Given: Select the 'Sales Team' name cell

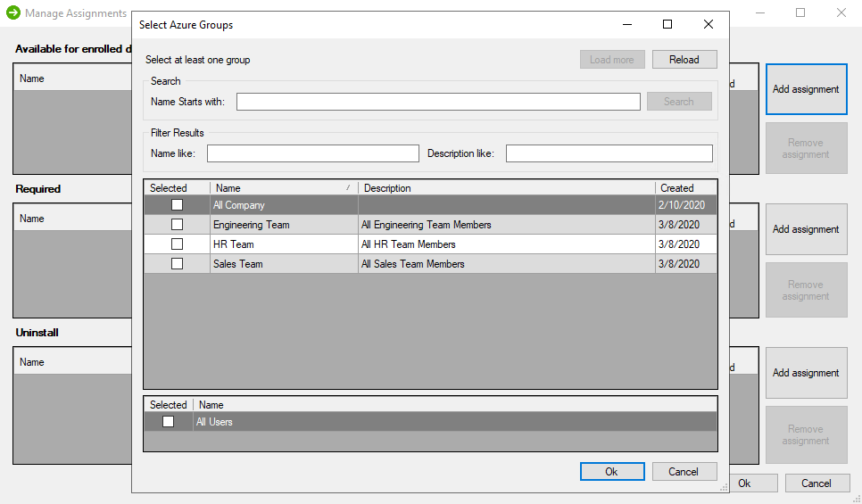Looking at the screenshot, I should tap(285, 264).
